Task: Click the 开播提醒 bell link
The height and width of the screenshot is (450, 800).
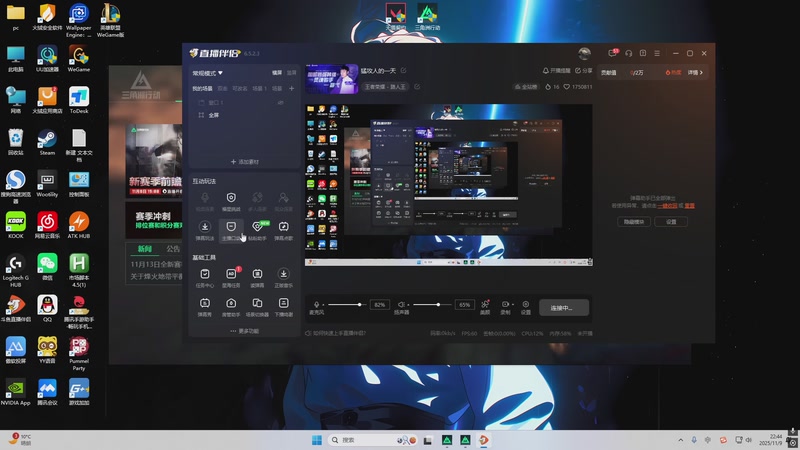Action: click(556, 70)
